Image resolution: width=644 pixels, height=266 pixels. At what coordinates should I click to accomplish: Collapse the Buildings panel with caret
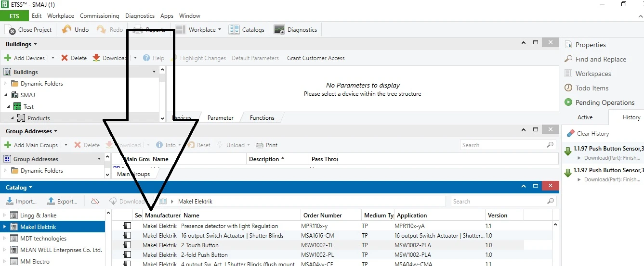pos(523,43)
